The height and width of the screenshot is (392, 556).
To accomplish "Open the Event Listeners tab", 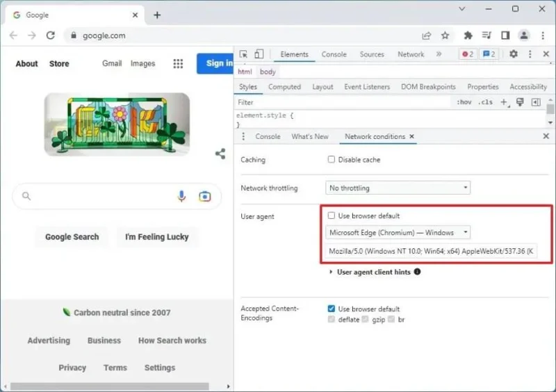I will (x=367, y=87).
